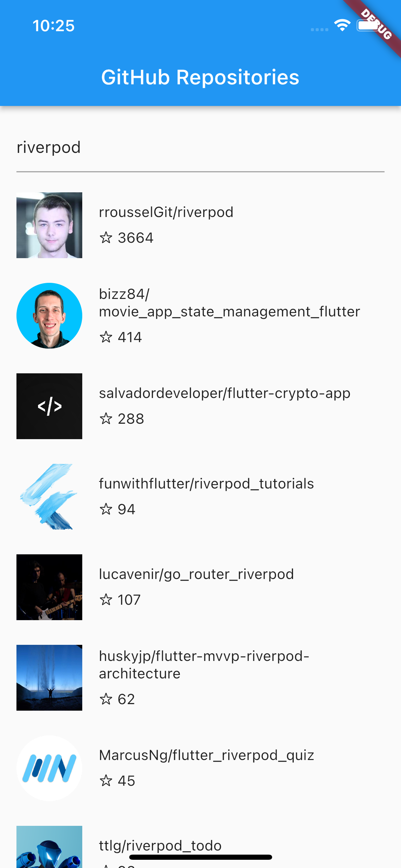
Task: Open the ttlg/riverpod_todo repository
Action: 160,845
